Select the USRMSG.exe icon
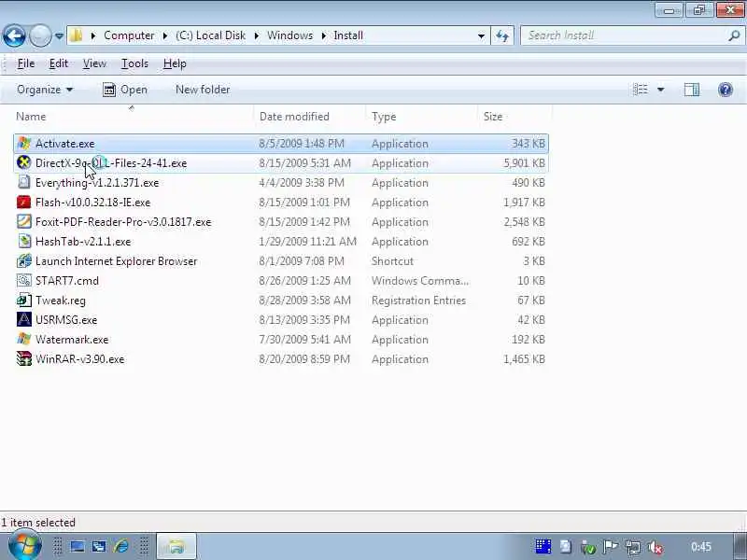The image size is (747, 560). (24, 320)
